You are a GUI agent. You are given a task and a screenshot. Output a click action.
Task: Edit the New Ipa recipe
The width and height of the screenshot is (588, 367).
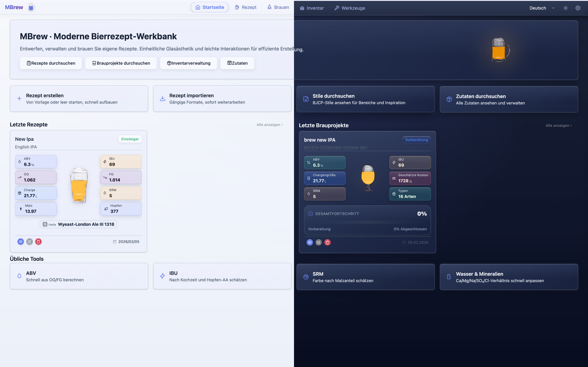[x=29, y=242]
